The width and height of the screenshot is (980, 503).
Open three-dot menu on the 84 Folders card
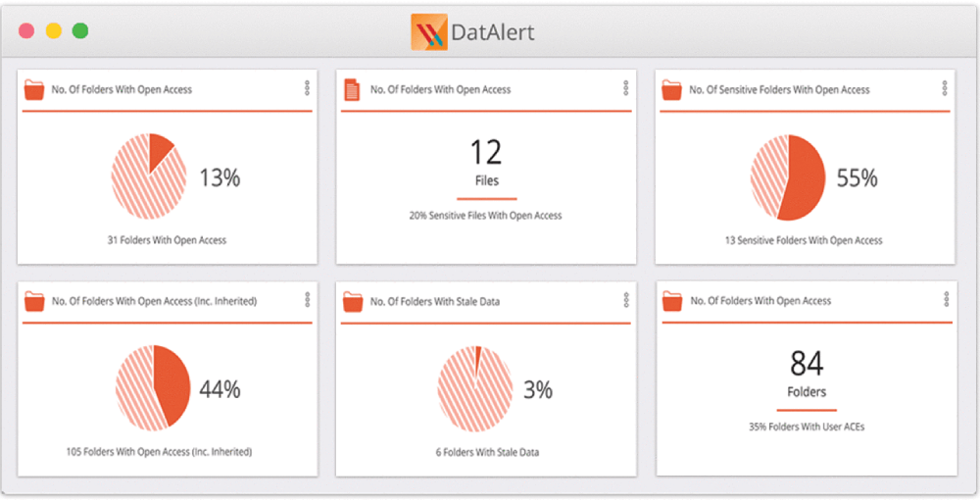946,299
